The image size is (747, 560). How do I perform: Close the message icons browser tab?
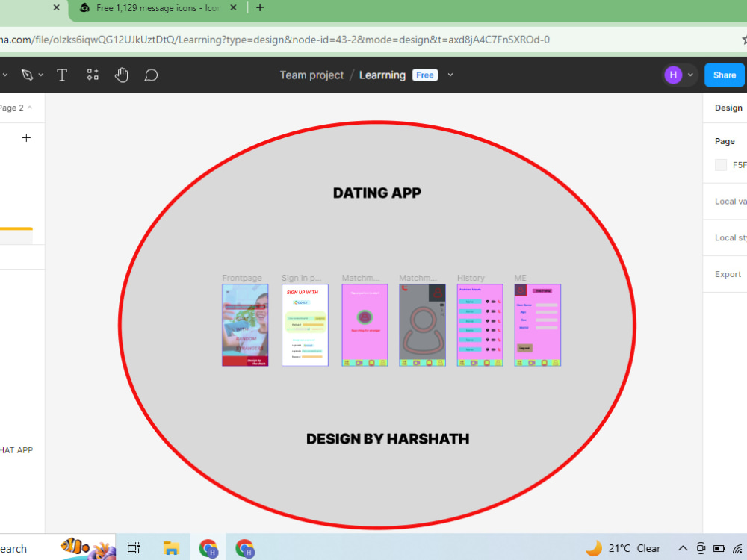pos(233,7)
